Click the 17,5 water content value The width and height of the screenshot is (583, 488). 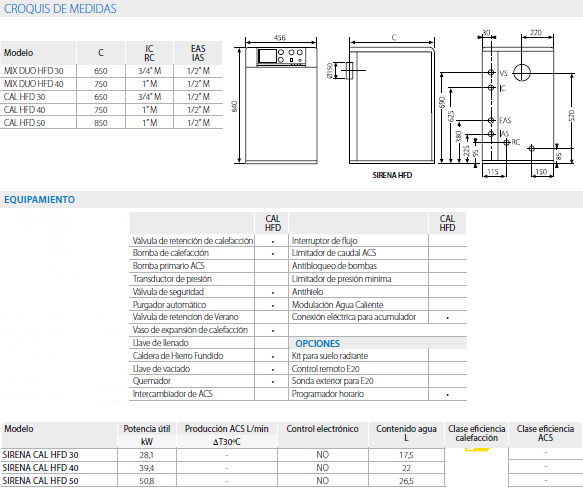point(406,455)
